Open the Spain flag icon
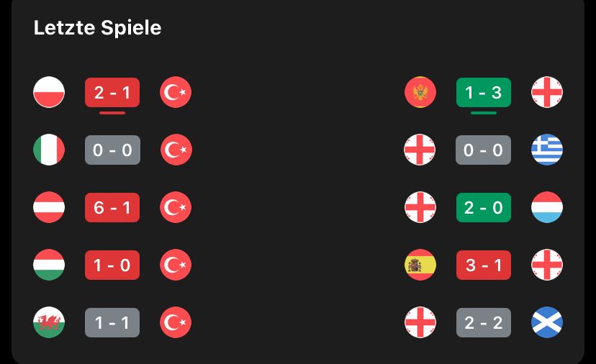Screen dimensions: 596x364 pyautogui.click(x=420, y=265)
